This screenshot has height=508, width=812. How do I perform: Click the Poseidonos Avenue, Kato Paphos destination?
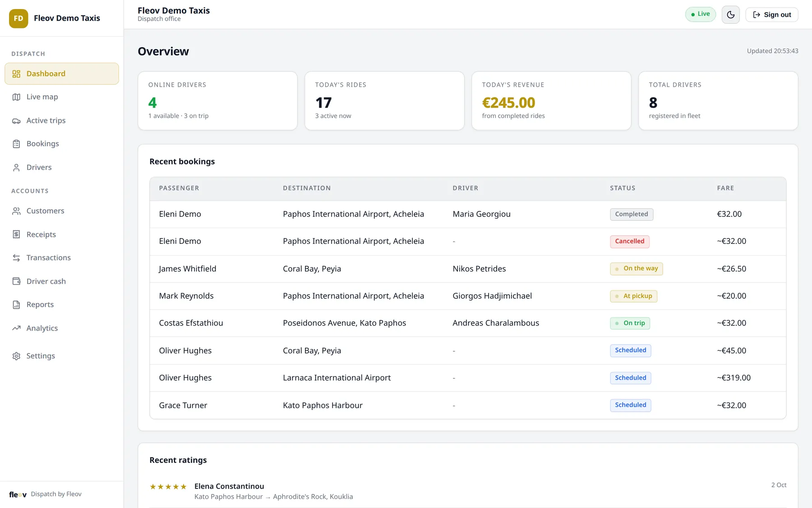coord(345,323)
